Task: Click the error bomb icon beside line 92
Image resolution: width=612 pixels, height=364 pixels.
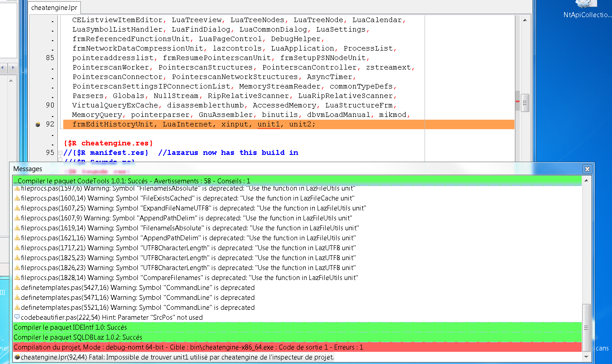Action: point(38,124)
